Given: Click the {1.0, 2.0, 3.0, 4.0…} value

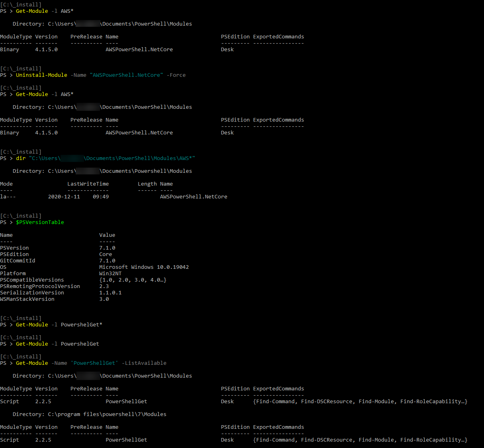Looking at the screenshot, I should click(133, 280).
